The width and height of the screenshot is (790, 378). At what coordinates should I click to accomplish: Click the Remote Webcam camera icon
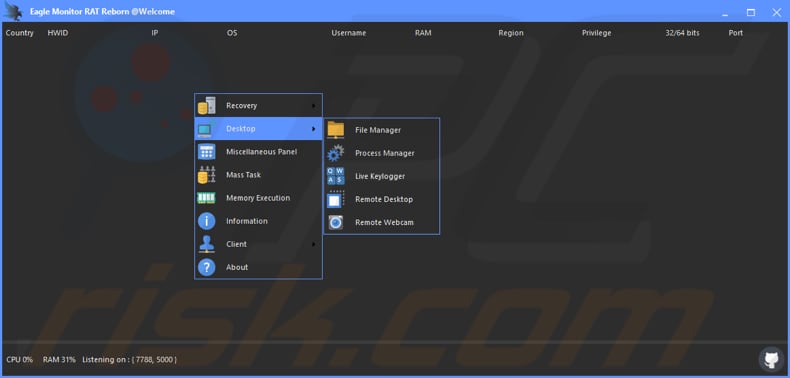coord(336,222)
